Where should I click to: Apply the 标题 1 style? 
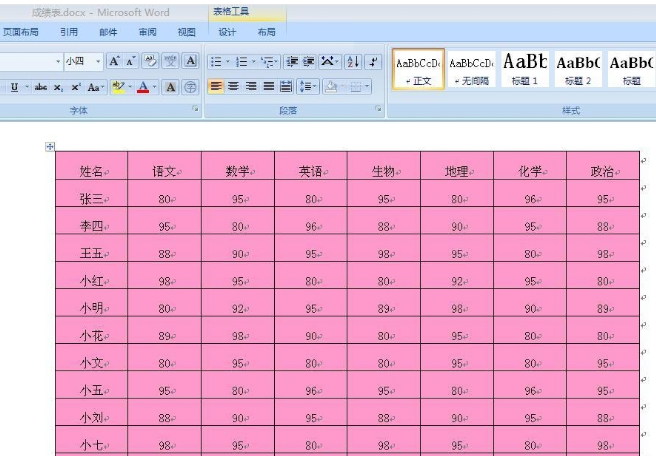point(525,69)
